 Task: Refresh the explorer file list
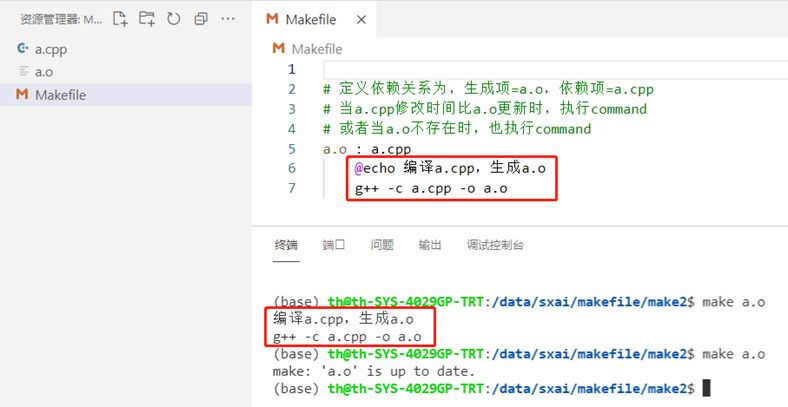[x=174, y=19]
